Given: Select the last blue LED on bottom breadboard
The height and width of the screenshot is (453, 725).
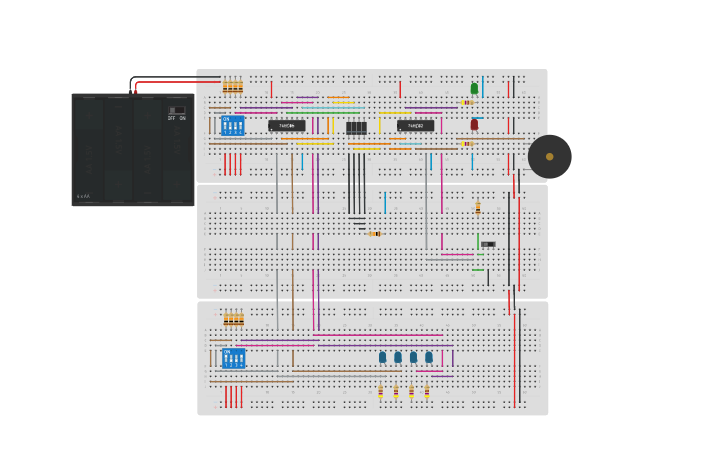Looking at the screenshot, I should (429, 357).
